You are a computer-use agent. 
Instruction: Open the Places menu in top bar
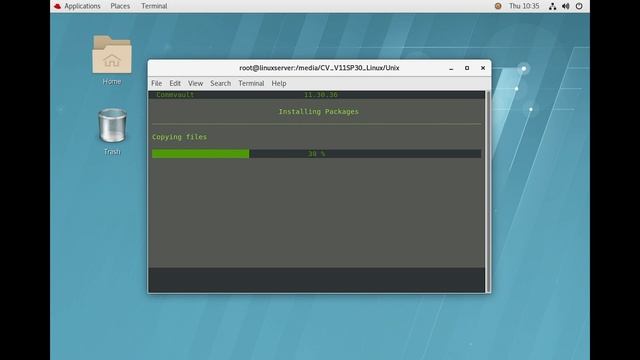[x=120, y=6]
